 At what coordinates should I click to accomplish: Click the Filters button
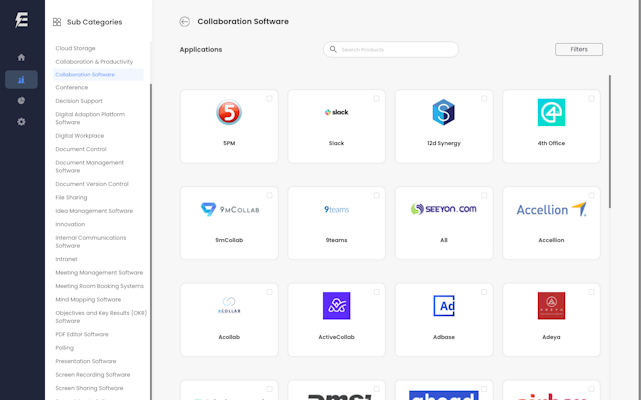(x=579, y=49)
